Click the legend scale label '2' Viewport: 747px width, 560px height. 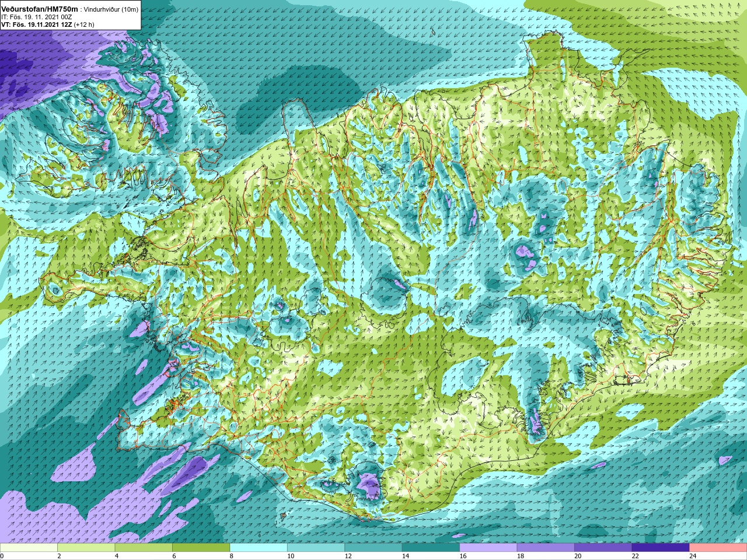(x=59, y=556)
